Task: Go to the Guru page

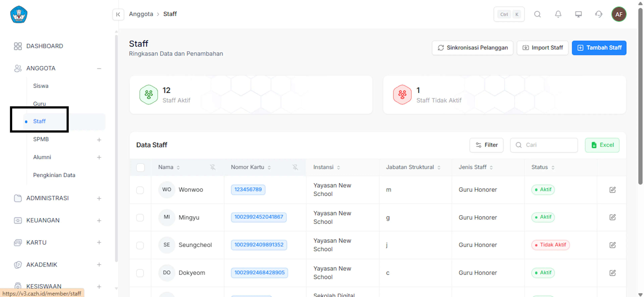Action: click(x=40, y=104)
